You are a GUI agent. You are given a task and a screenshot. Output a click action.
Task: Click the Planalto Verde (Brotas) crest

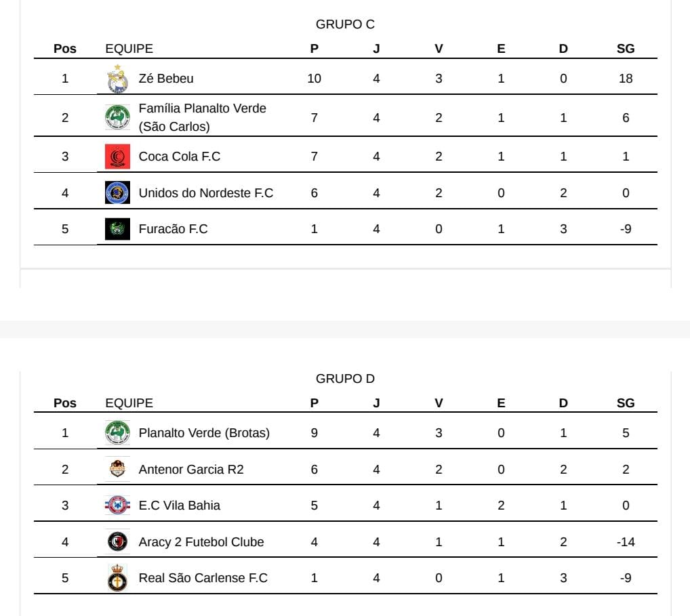[117, 432]
